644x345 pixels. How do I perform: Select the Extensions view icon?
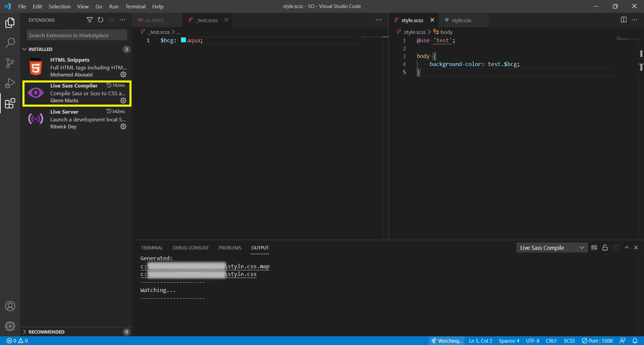tap(10, 103)
